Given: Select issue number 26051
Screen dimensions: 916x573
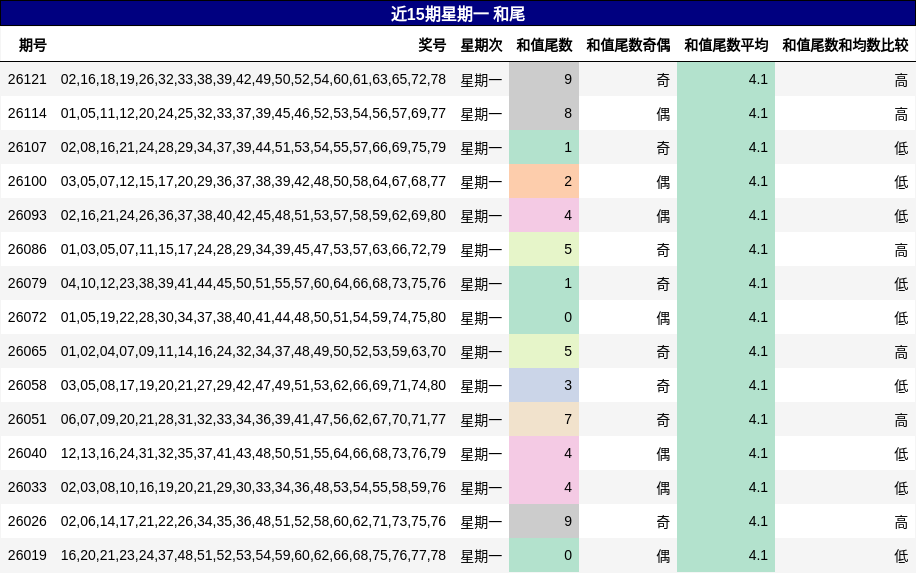Looking at the screenshot, I should 27,419.
